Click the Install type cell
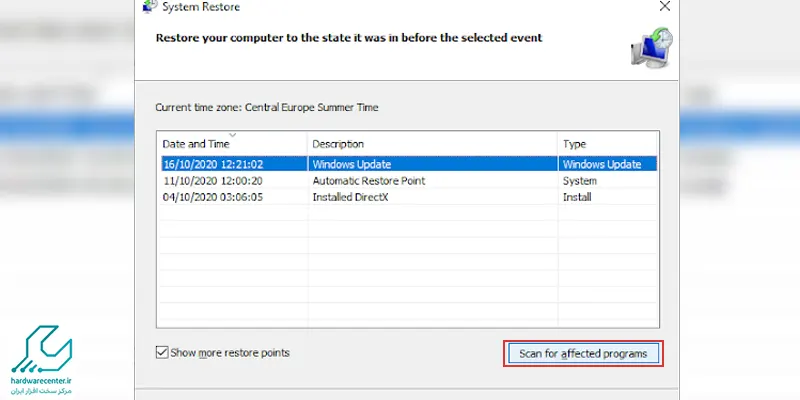 [x=577, y=197]
